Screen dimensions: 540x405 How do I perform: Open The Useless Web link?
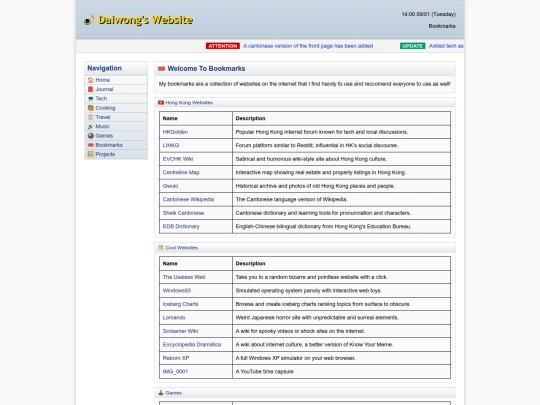point(184,277)
